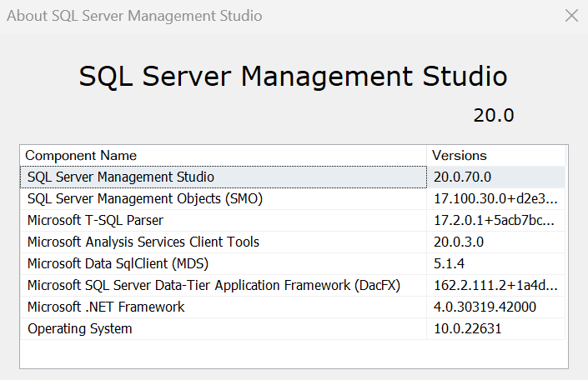Select Microsoft Analysis Services Client Tools row
Screen dimensions: 588x380
143,242
